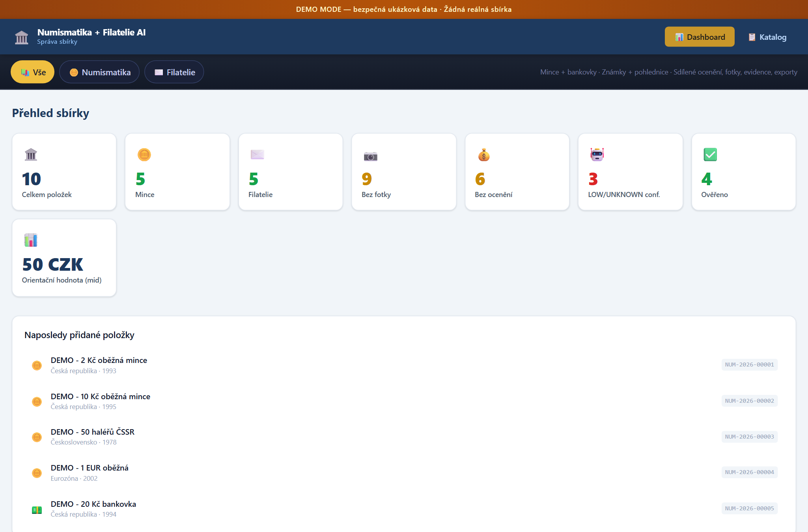Screen dimensions: 808x532
Task: Click the envelope icon in Filatelie tab
Action: [159, 73]
